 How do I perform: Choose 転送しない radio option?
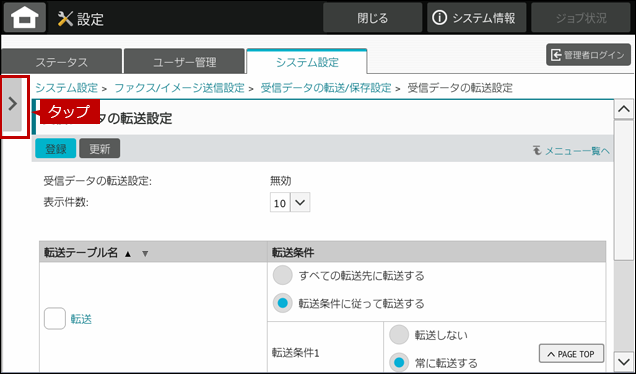399,335
